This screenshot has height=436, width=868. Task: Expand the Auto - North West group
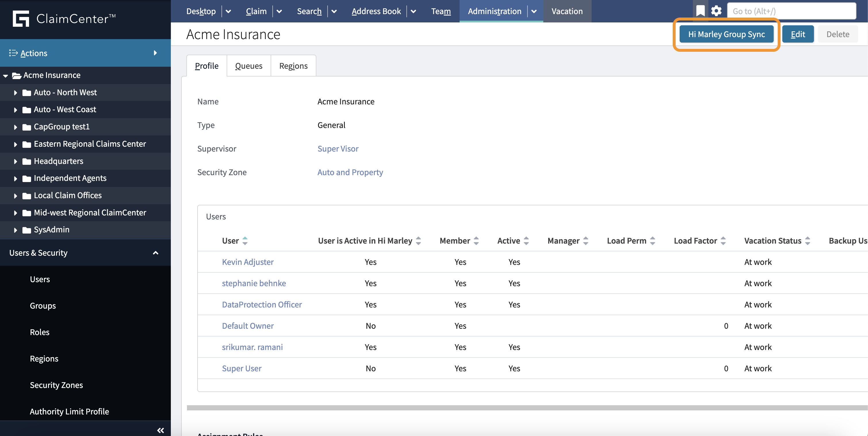pyautogui.click(x=15, y=92)
